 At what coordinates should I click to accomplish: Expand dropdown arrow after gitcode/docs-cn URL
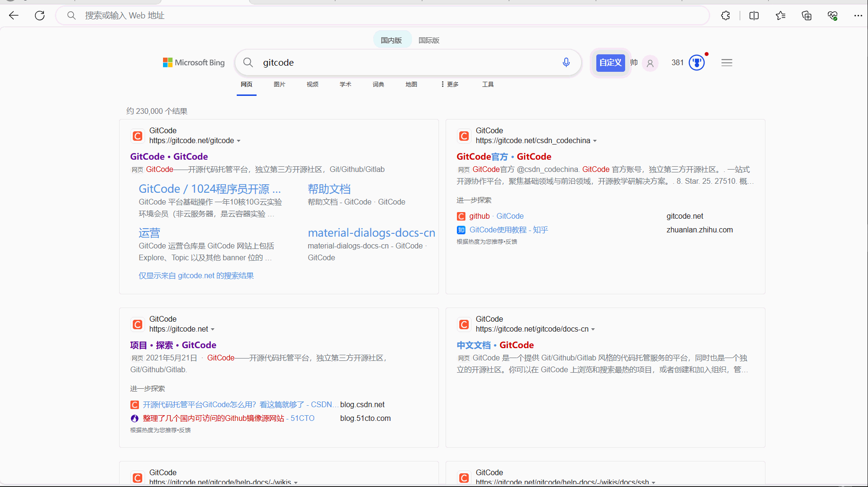click(593, 329)
